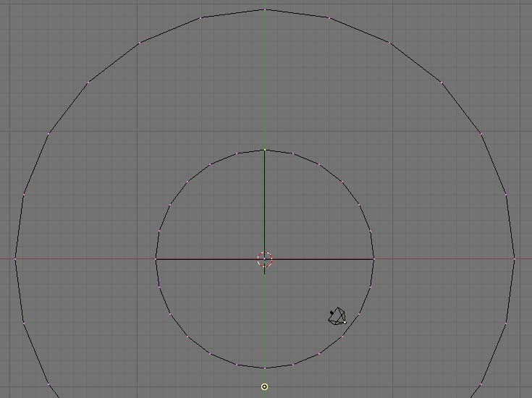Select the bottommost vertex of the inner circle
532x398 pixels.
[x=265, y=368]
